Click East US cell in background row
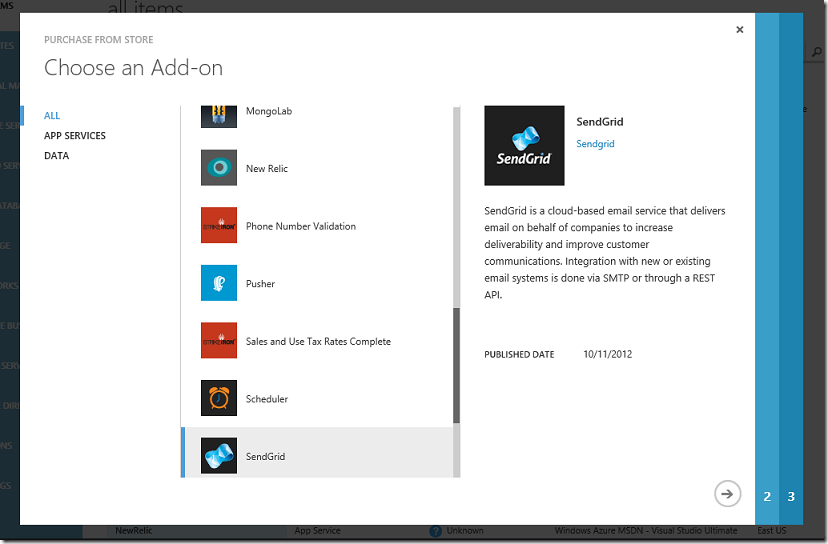The image size is (828, 544). tap(771, 530)
